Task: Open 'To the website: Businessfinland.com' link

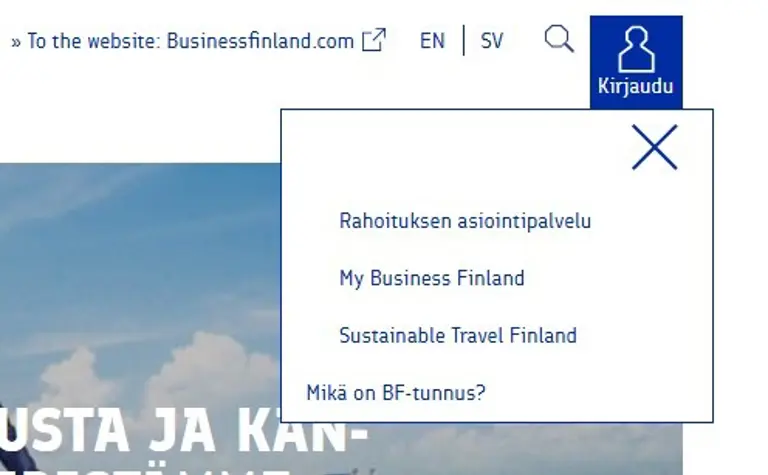Action: click(x=190, y=41)
